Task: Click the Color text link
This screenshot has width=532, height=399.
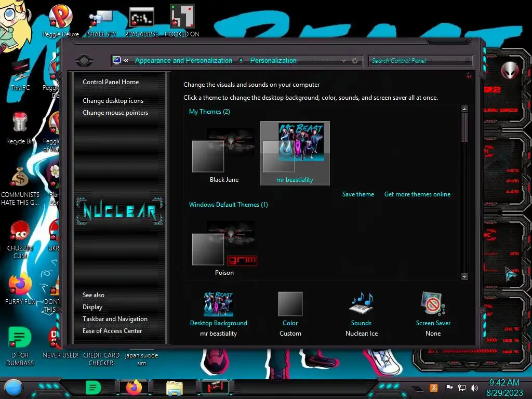Action: click(290, 323)
